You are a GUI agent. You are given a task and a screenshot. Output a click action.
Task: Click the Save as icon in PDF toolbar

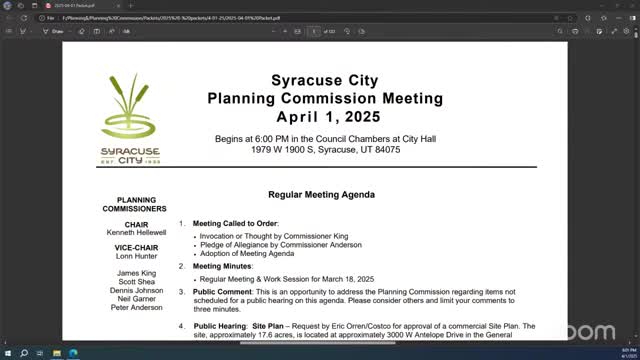[599, 31]
